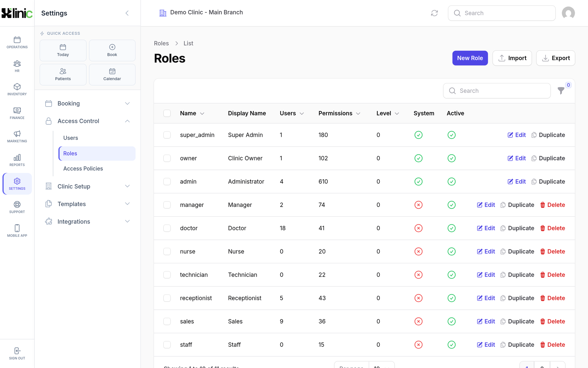Click the refresh icon in header
Viewport: 588px width, 368px height.
coord(434,13)
